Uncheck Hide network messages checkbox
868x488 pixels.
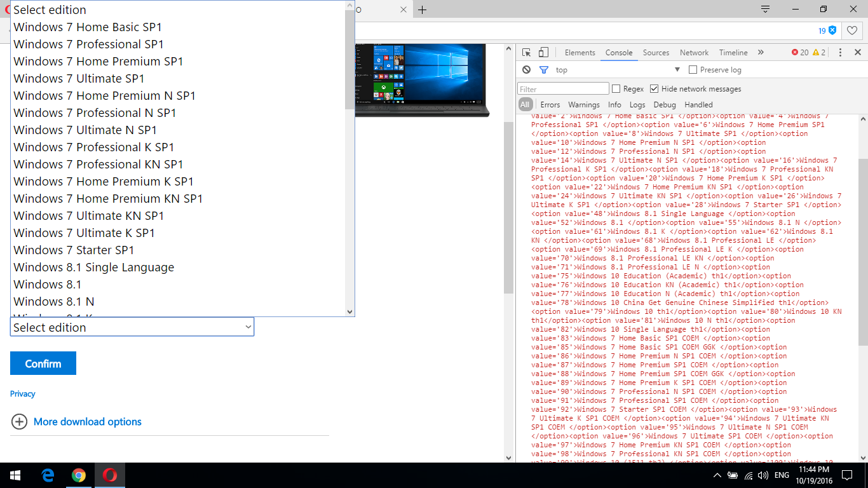tap(654, 89)
